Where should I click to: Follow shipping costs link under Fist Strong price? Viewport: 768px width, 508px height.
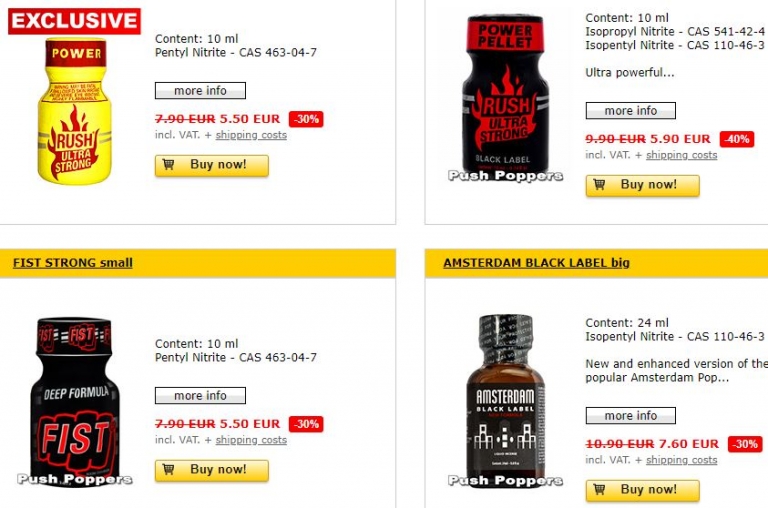pyautogui.click(x=251, y=440)
